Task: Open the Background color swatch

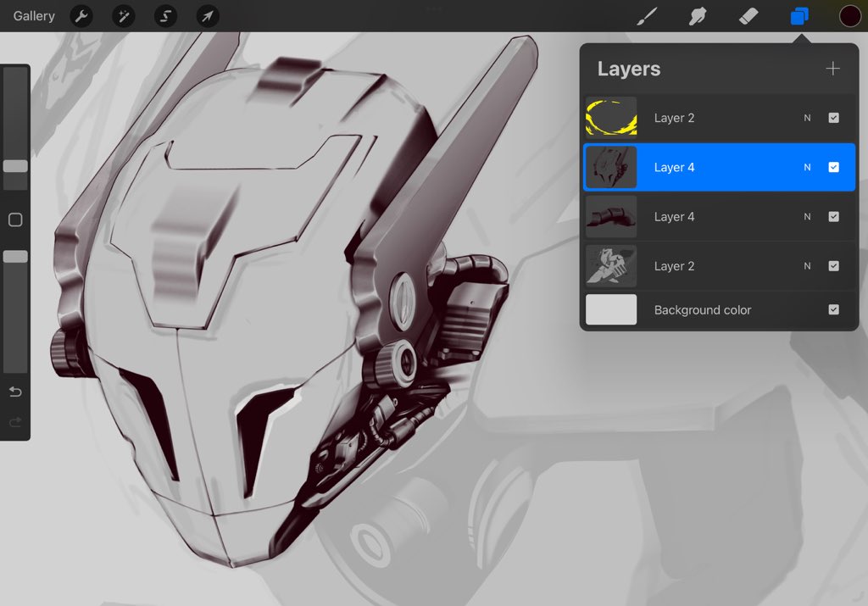Action: (611, 309)
